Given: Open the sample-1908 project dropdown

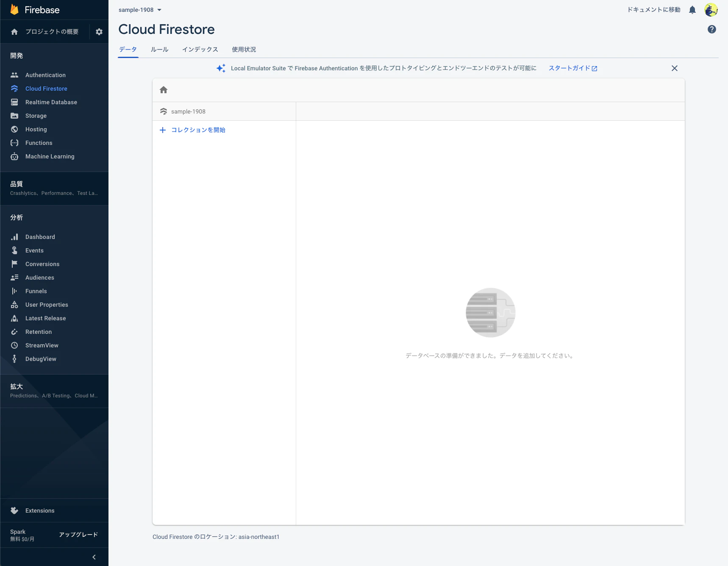Looking at the screenshot, I should 140,10.
